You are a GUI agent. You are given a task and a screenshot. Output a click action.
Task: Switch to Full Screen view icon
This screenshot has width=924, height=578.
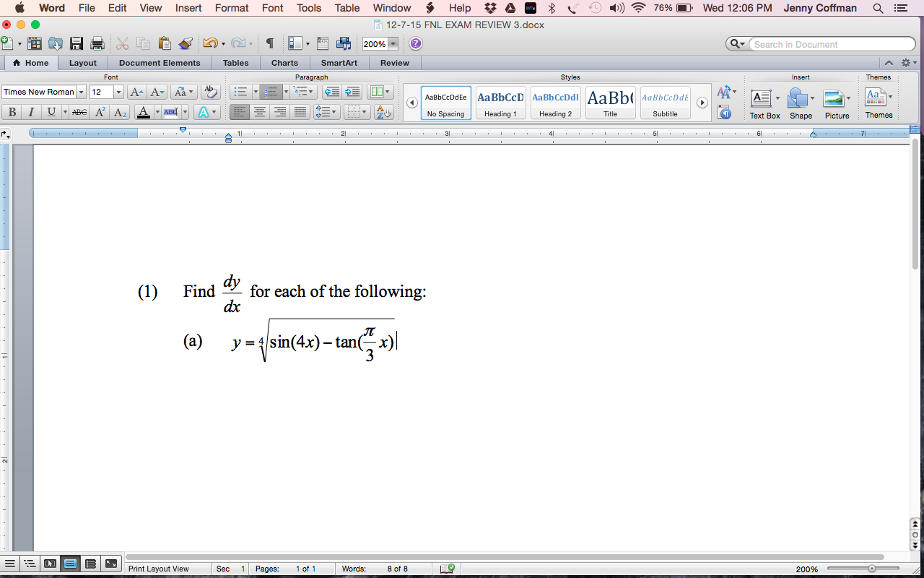111,564
